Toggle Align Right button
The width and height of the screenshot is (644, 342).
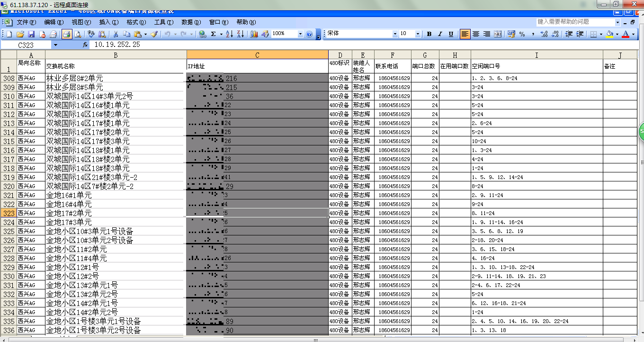(x=487, y=34)
